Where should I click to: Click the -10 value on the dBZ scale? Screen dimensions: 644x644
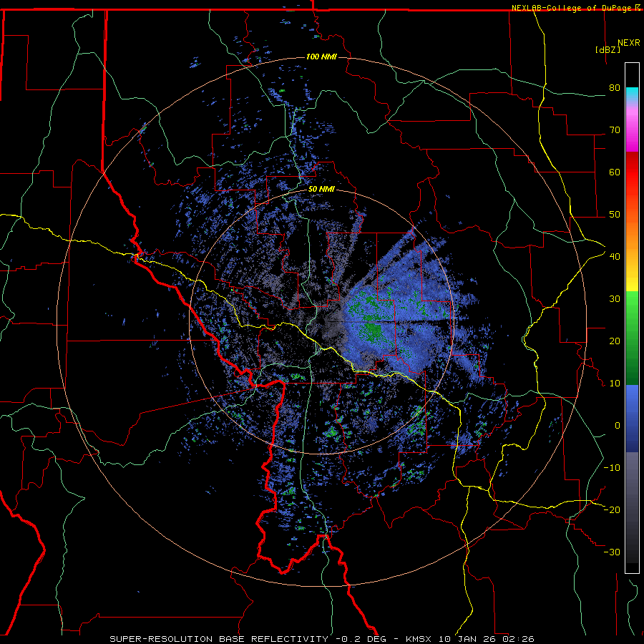coord(612,468)
